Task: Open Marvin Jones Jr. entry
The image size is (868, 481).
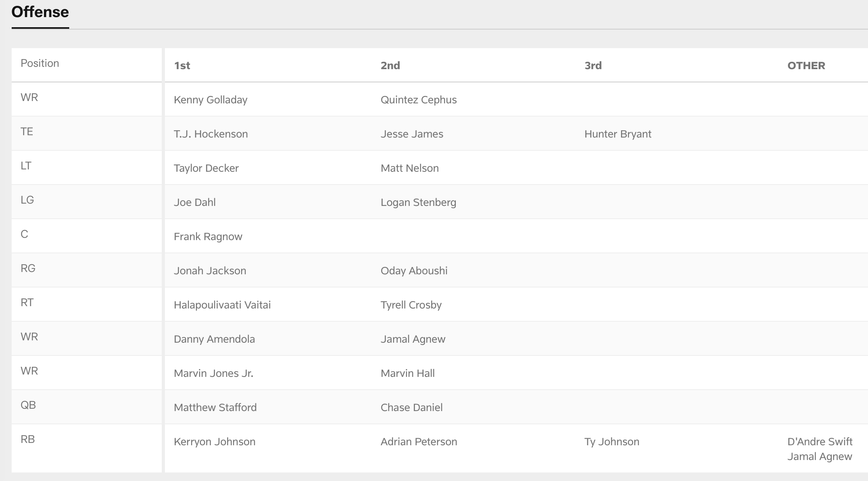Action: (213, 373)
